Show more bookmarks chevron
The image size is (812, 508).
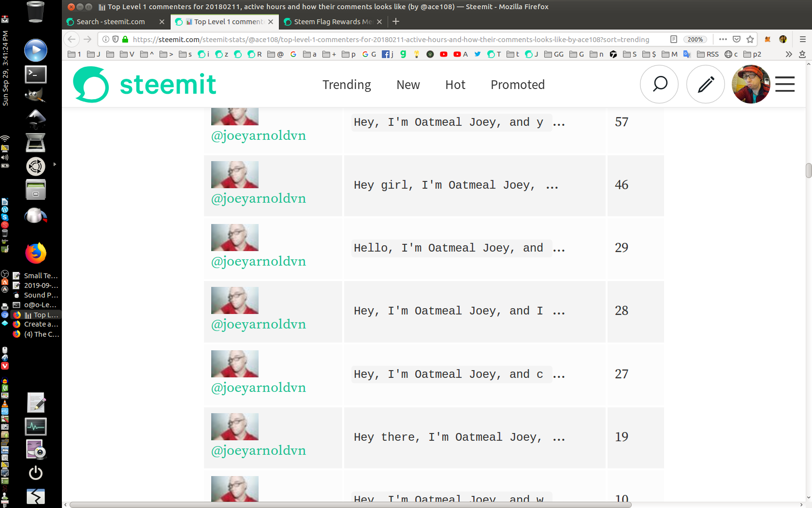(789, 54)
